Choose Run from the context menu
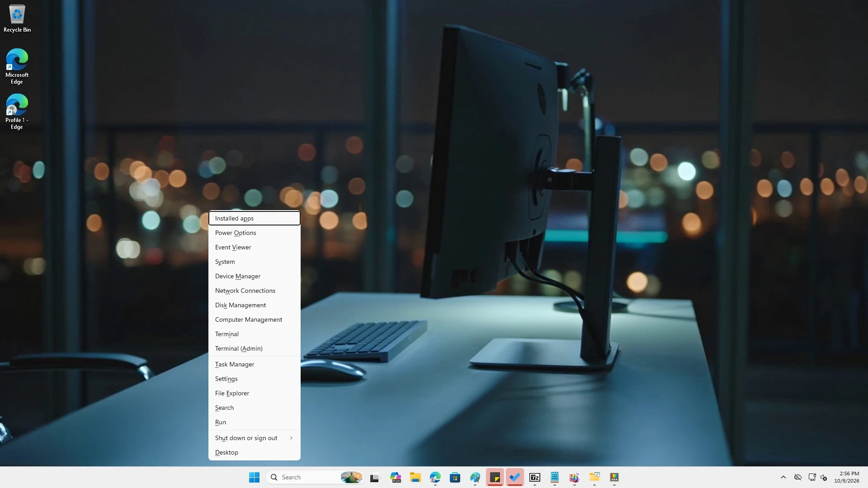The width and height of the screenshot is (868, 488). tap(255, 422)
